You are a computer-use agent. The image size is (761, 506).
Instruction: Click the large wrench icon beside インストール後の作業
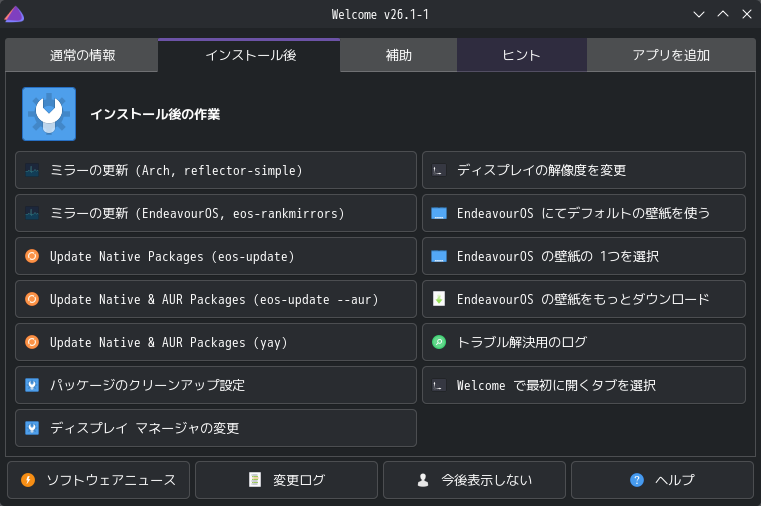click(x=49, y=114)
